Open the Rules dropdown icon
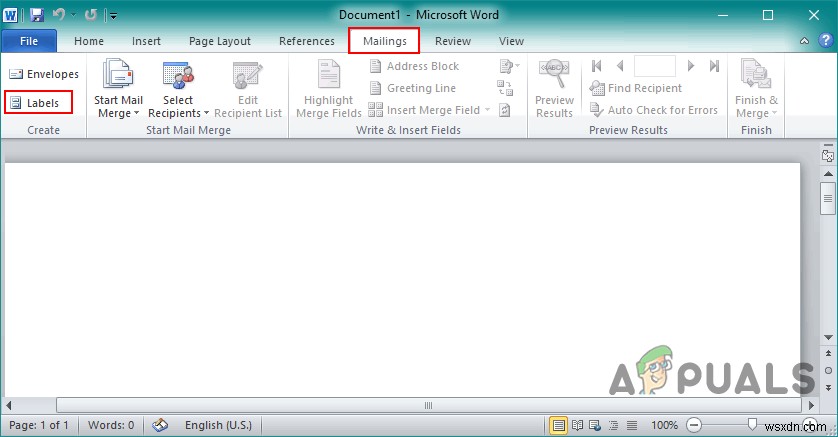The image size is (838, 437). pos(509,66)
